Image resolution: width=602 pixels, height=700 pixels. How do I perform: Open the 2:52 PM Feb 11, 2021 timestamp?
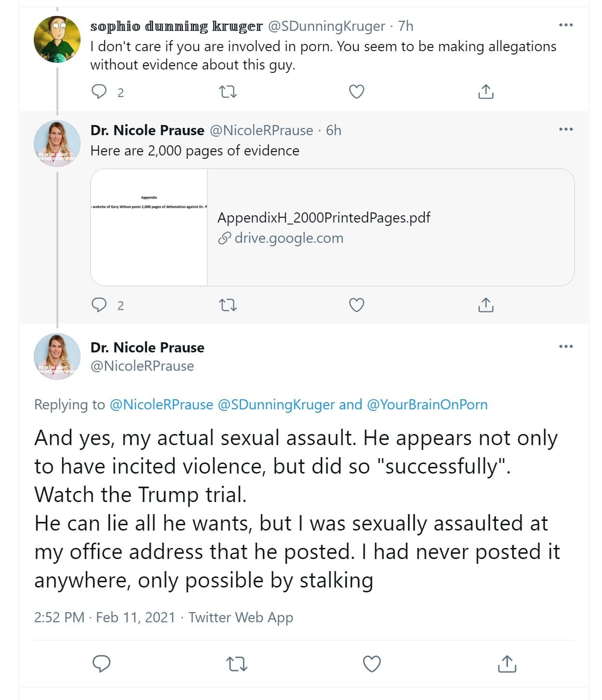pos(104,617)
